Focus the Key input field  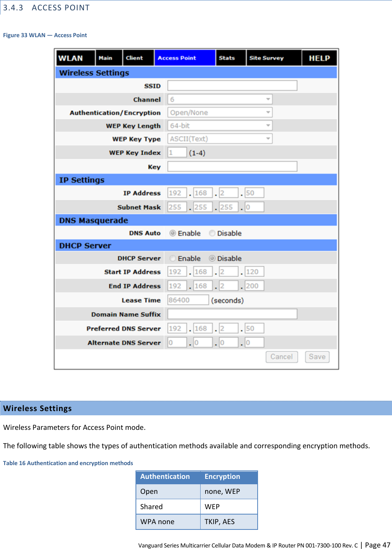point(232,166)
